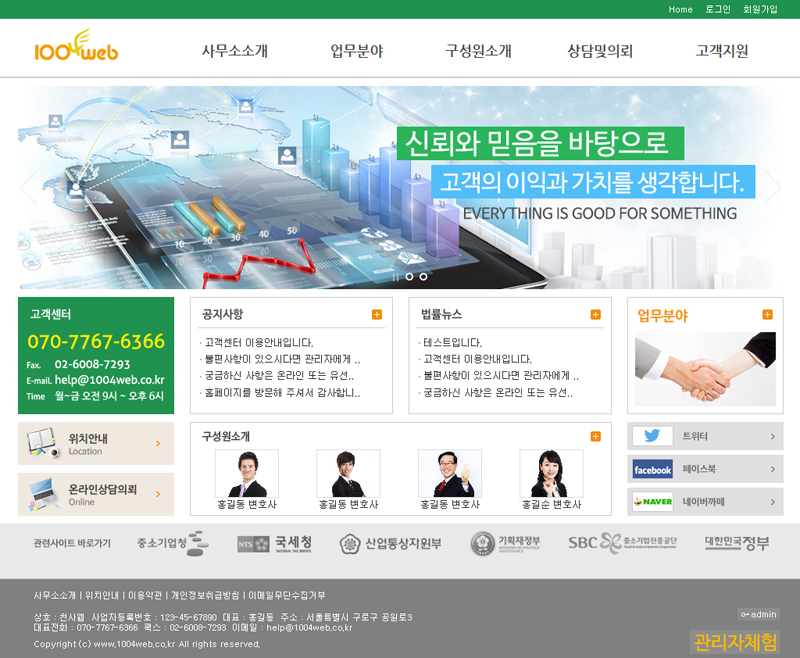The height and width of the screenshot is (658, 800).
Task: Select the first banner slide indicator dot
Action: point(408,276)
